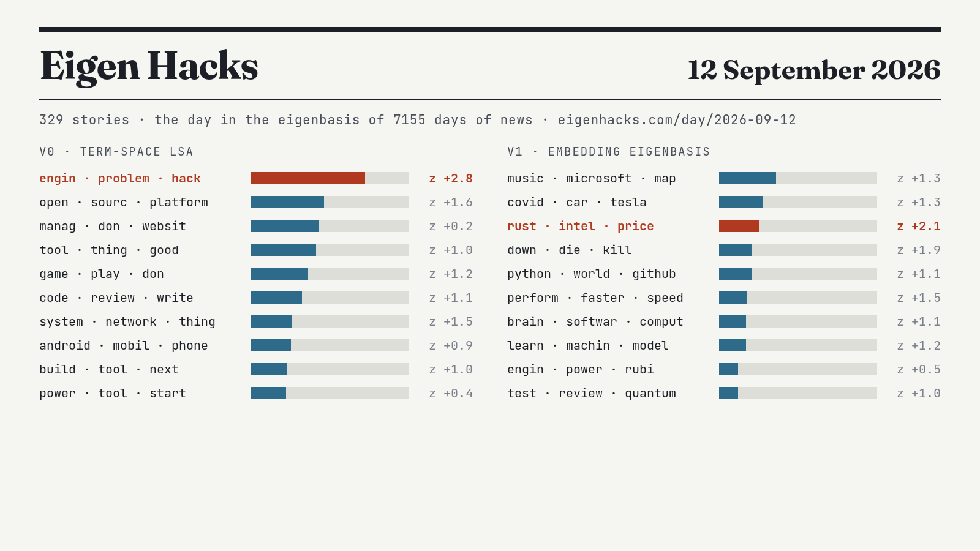This screenshot has height=551, width=980.
Task: Select the learn · machin · model label
Action: tap(588, 346)
